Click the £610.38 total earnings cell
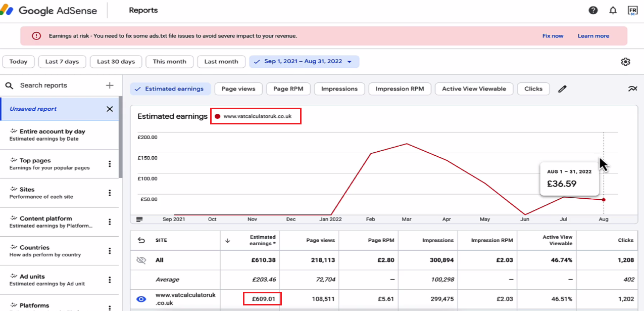644x311 pixels. click(x=264, y=260)
